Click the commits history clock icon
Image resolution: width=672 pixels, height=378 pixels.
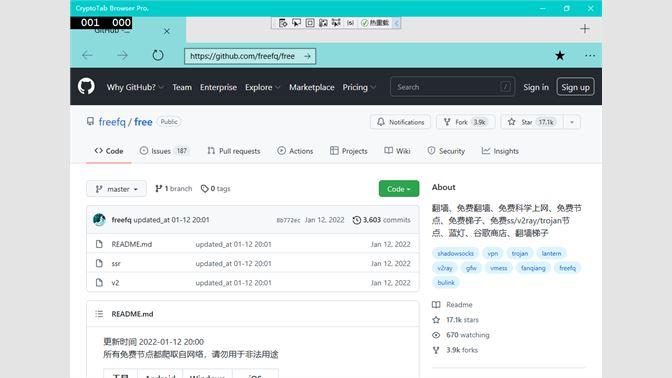pyautogui.click(x=357, y=220)
